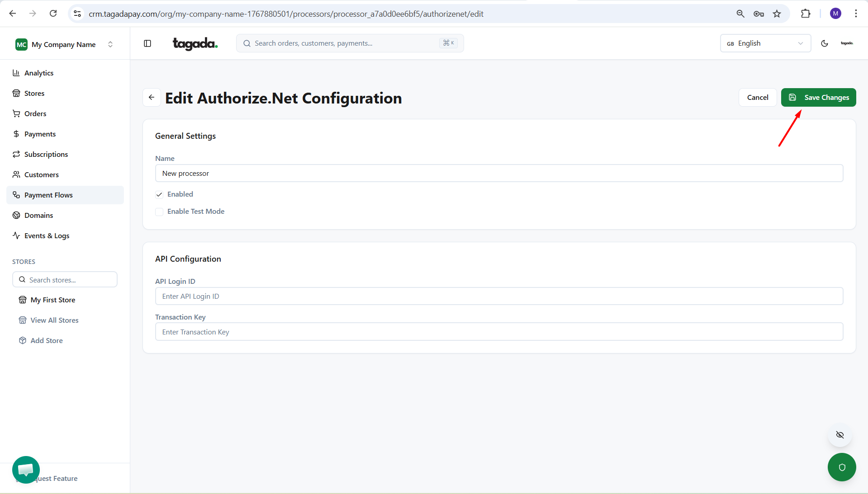Open the tagada account avatar
The width and height of the screenshot is (868, 494).
(x=847, y=43)
